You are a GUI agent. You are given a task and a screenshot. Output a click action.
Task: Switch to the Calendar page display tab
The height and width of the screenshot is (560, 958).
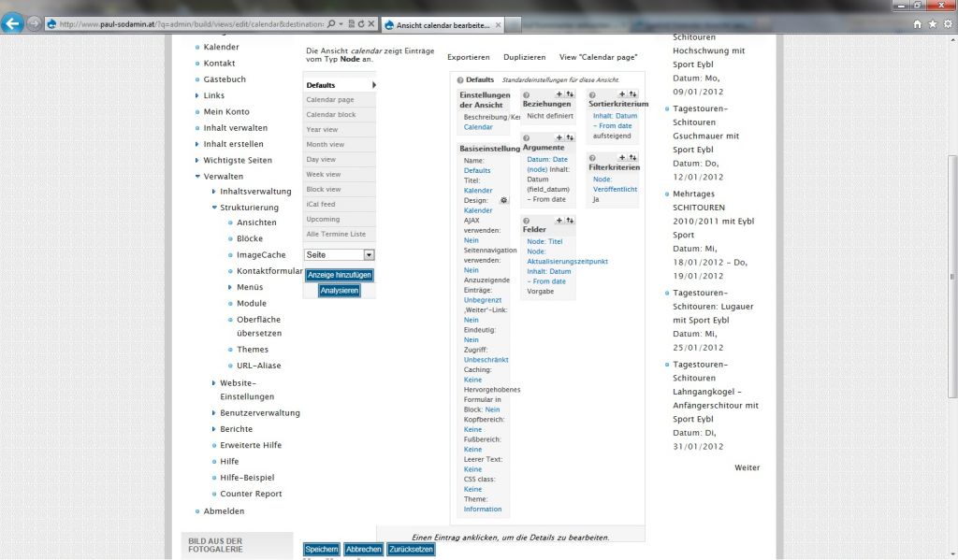tap(330, 100)
